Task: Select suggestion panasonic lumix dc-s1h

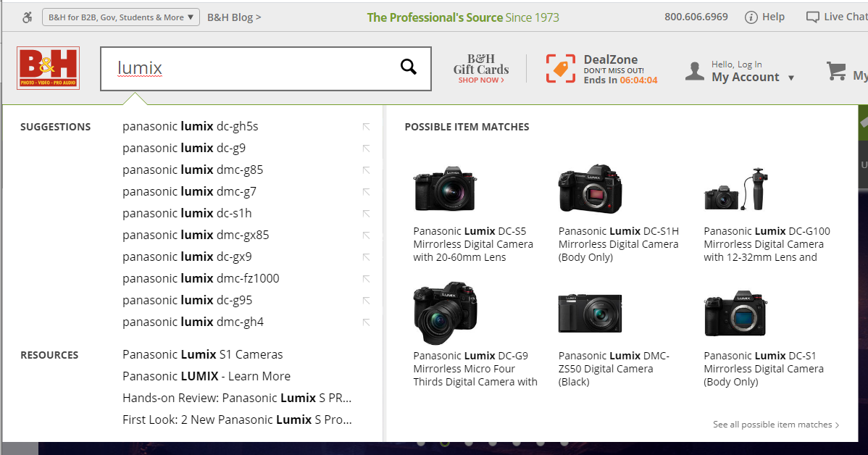Action: pos(187,213)
